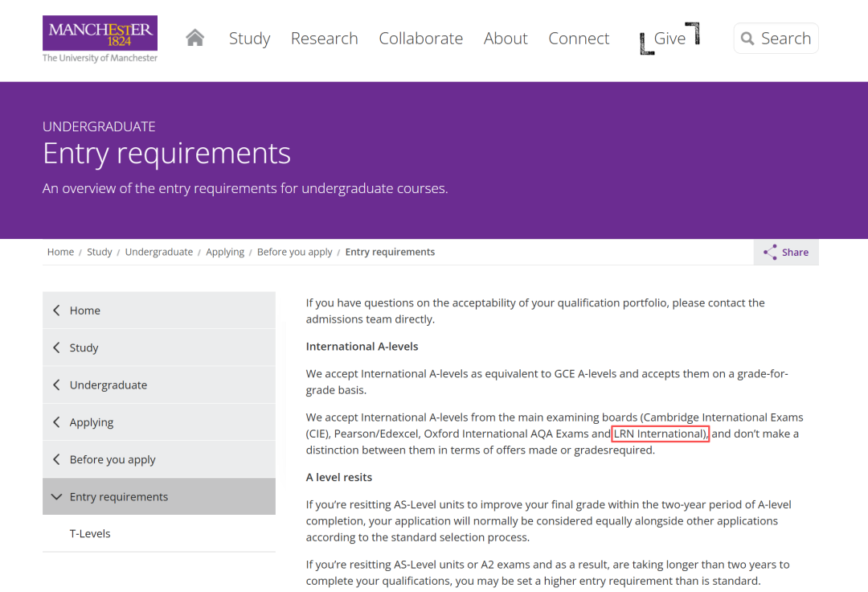Screen dimensions: 868x592
Task: Open the Study navigation menu
Action: point(250,39)
